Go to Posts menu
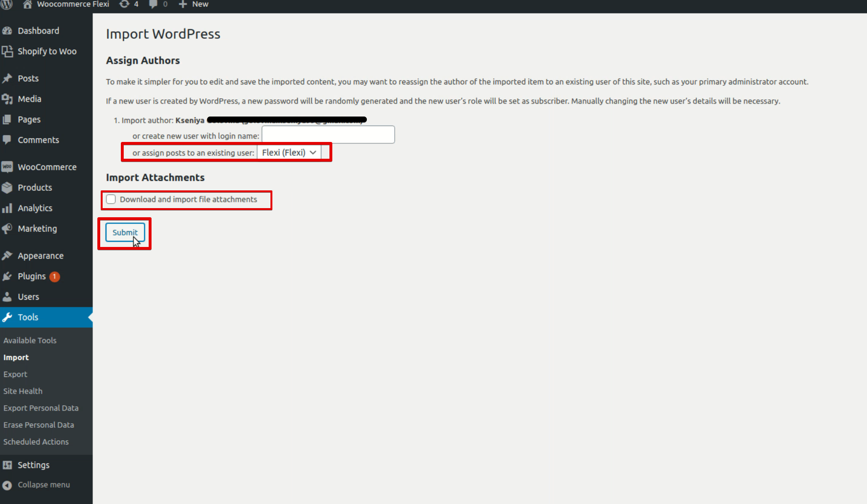867x504 pixels. click(x=28, y=78)
